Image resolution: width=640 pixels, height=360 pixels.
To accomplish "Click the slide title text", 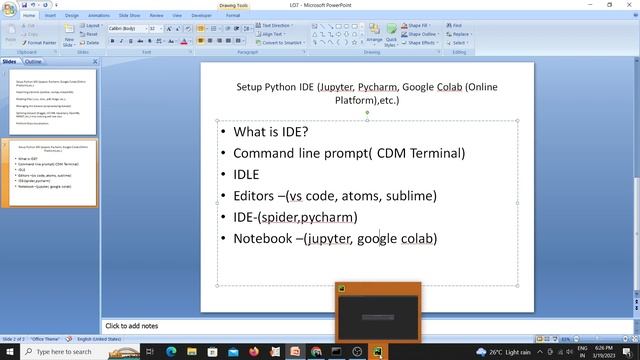I will 367,93.
